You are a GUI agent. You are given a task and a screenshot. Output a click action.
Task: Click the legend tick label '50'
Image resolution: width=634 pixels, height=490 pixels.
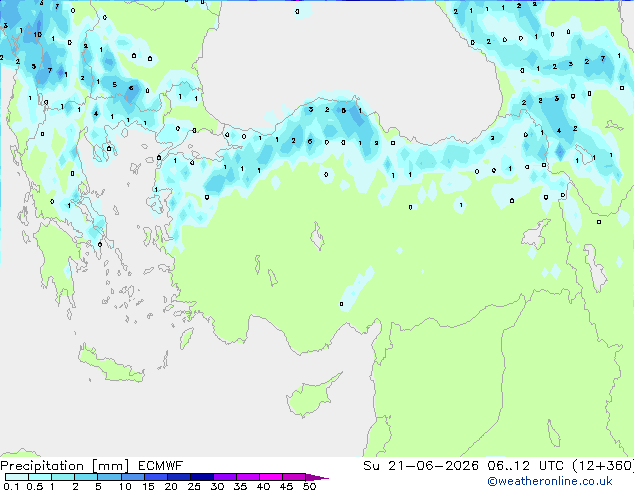(309, 486)
